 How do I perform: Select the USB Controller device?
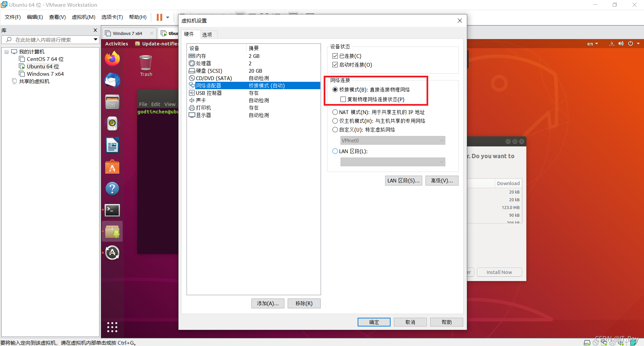pyautogui.click(x=253, y=93)
